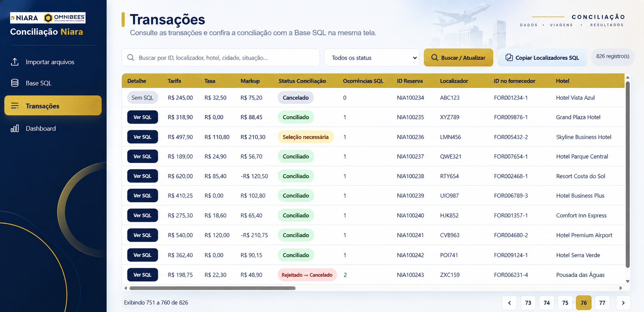Open the Base SQL section
644x312 pixels.
[x=53, y=83]
